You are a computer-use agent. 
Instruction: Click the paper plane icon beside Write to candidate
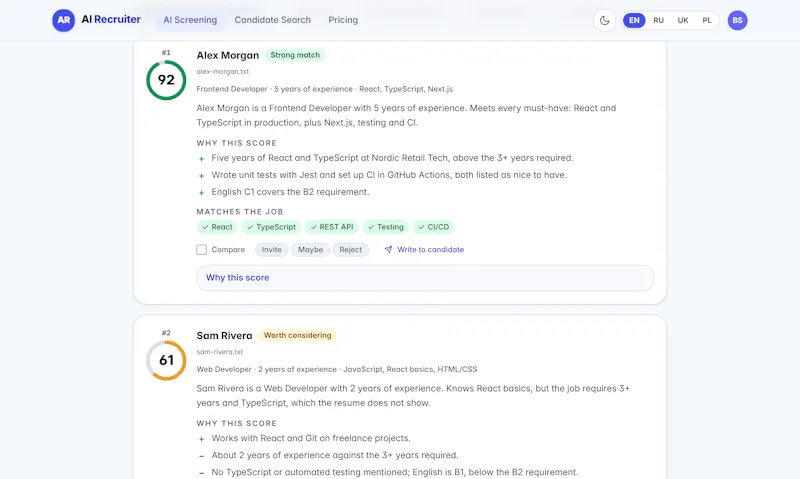click(388, 249)
